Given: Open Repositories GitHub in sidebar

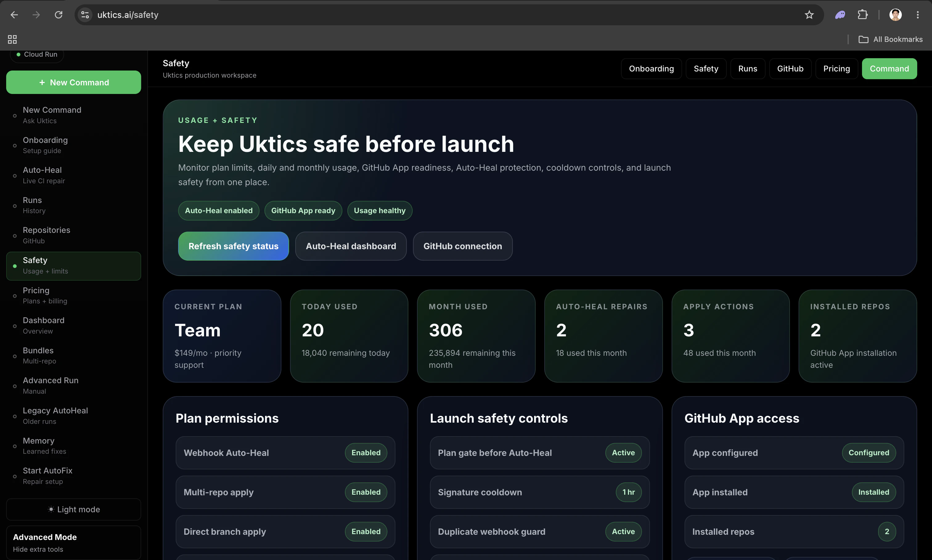Looking at the screenshot, I should click(x=74, y=235).
